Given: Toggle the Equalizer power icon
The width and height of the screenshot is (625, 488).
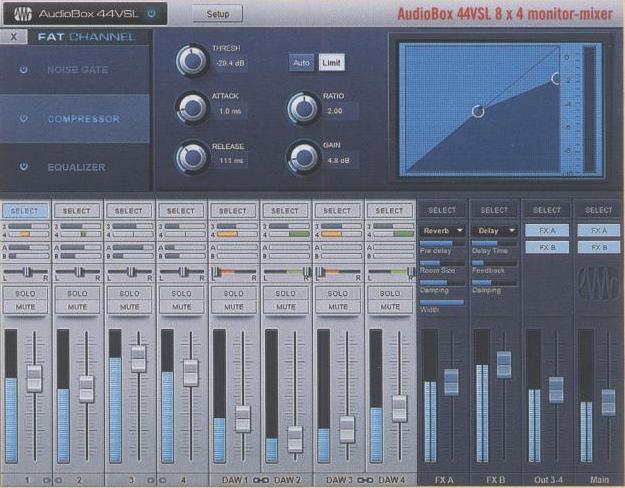Looking at the screenshot, I should coord(24,167).
